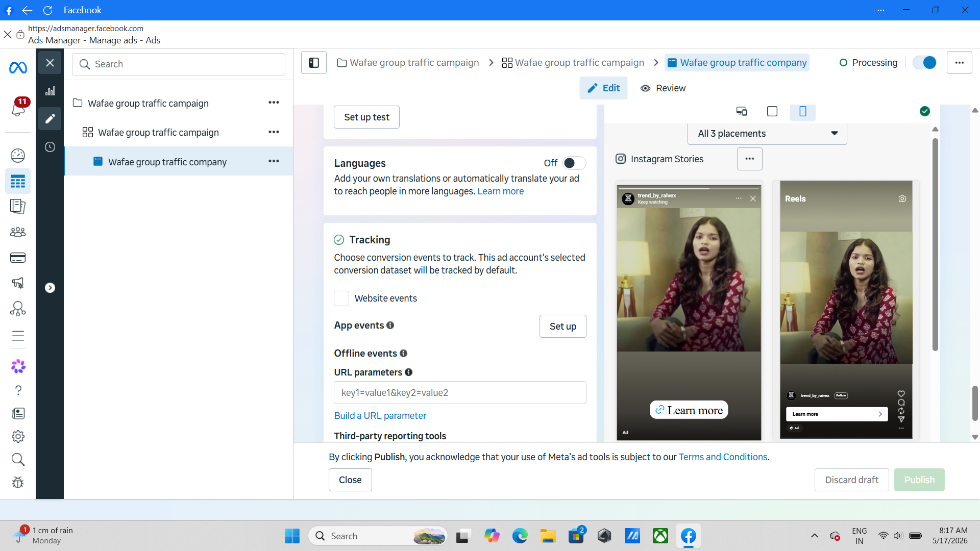980x551 pixels.
Task: Click the sidebar search magnifier icon
Action: coord(18,460)
